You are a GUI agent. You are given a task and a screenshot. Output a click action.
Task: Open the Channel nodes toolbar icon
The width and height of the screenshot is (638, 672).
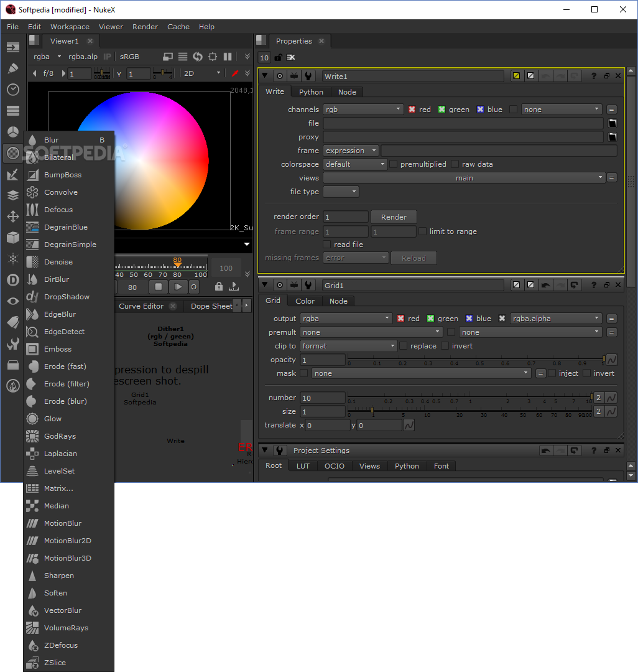[13, 111]
